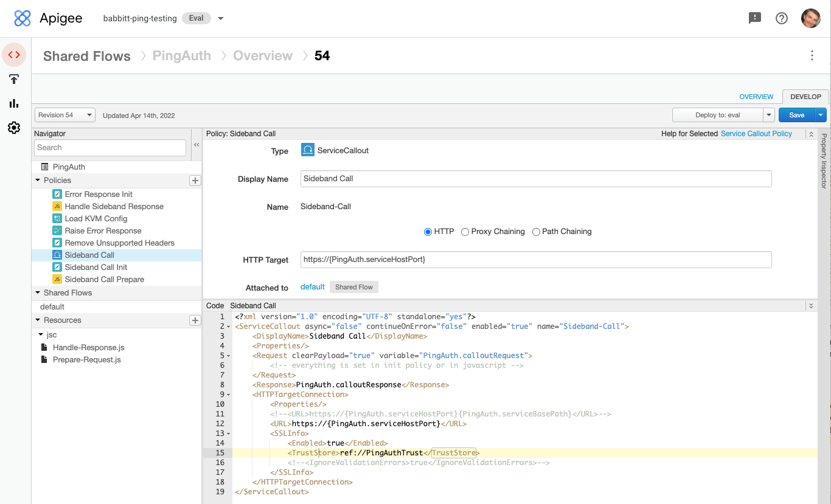The image size is (831, 504).
Task: Open the Develop code icon in left rail
Action: pos(14,55)
